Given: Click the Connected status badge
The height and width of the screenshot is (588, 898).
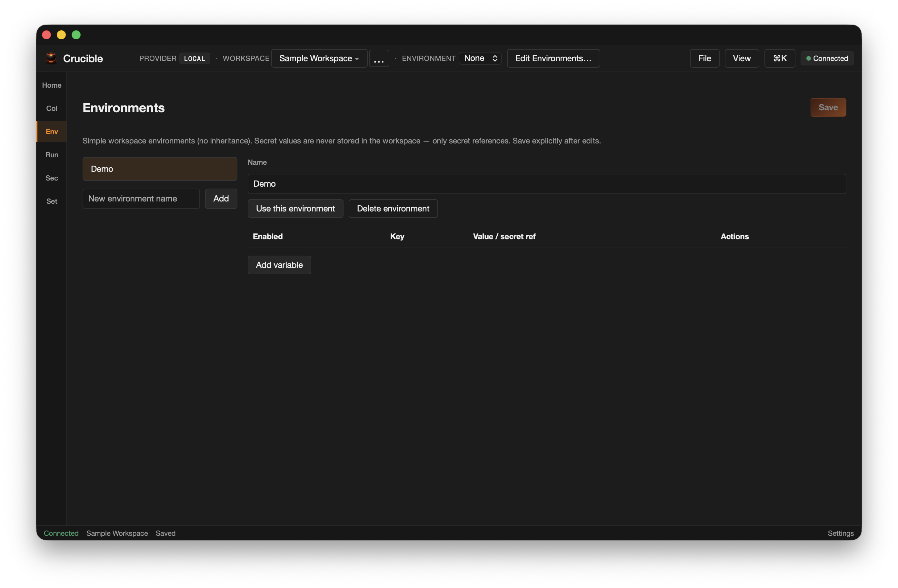Looking at the screenshot, I should [x=827, y=58].
